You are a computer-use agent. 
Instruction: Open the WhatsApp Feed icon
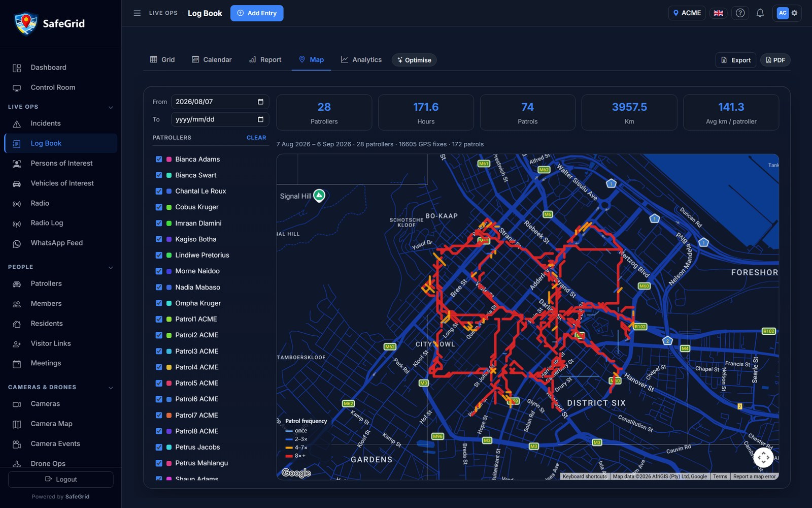pyautogui.click(x=17, y=243)
